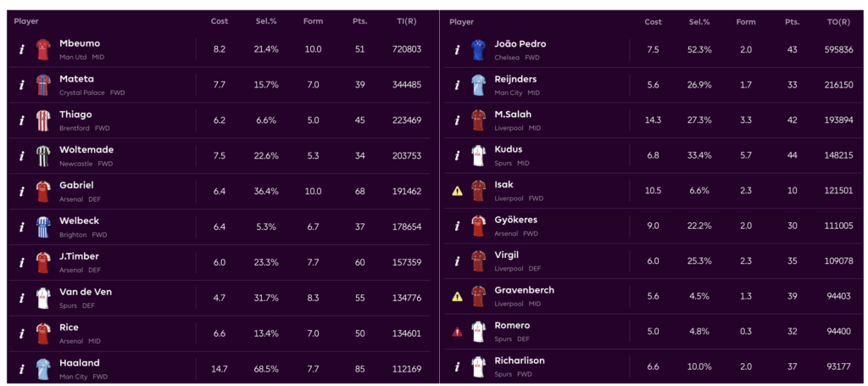Click Gabriel's red Arsenal shirt icon
Image resolution: width=868 pixels, height=386 pixels.
point(44,192)
